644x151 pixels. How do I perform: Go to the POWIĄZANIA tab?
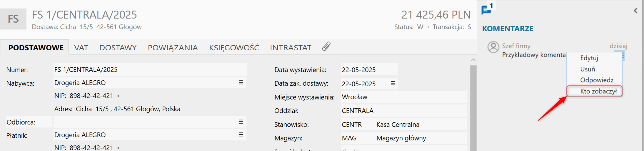[173, 48]
